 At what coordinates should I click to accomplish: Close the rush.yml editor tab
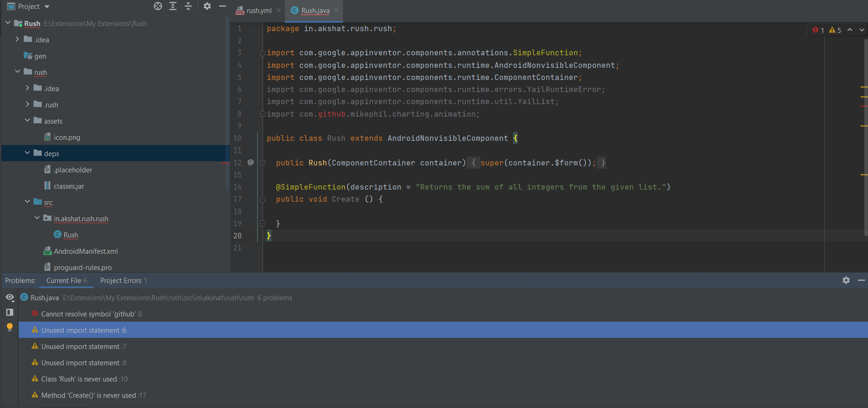coord(279,10)
